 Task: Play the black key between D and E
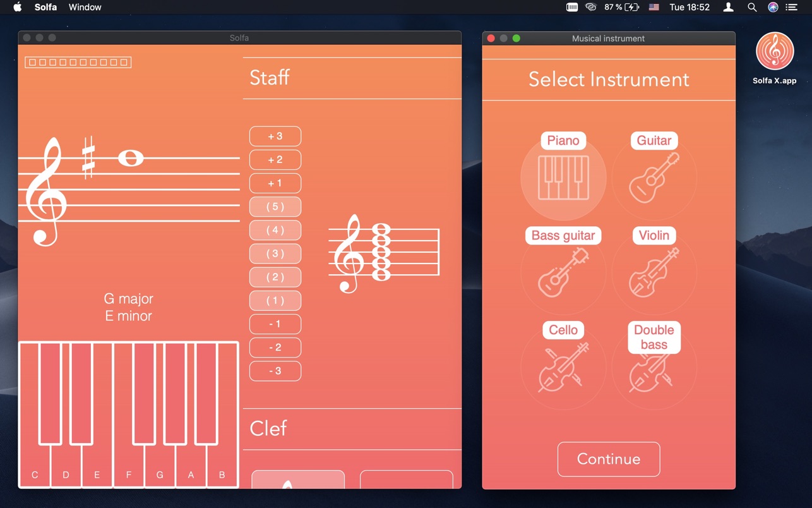tap(81, 393)
